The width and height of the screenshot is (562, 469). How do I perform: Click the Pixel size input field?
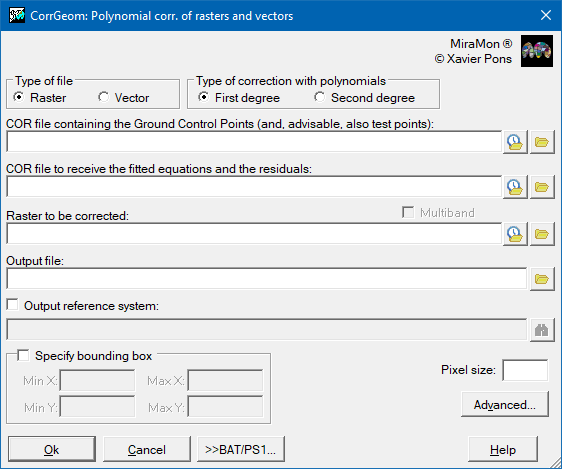(x=525, y=370)
